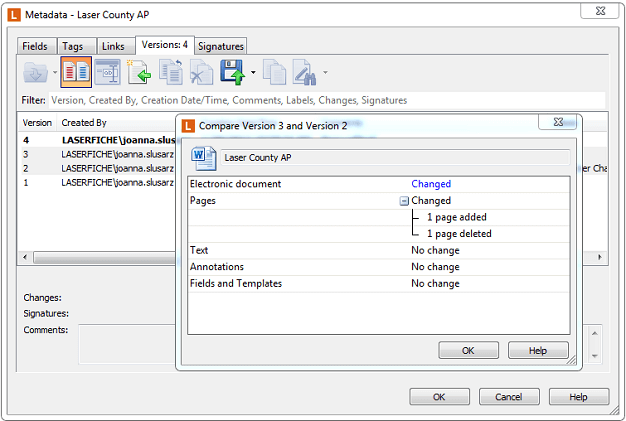
Task: Click the delete version icon with X
Action: coord(202,72)
